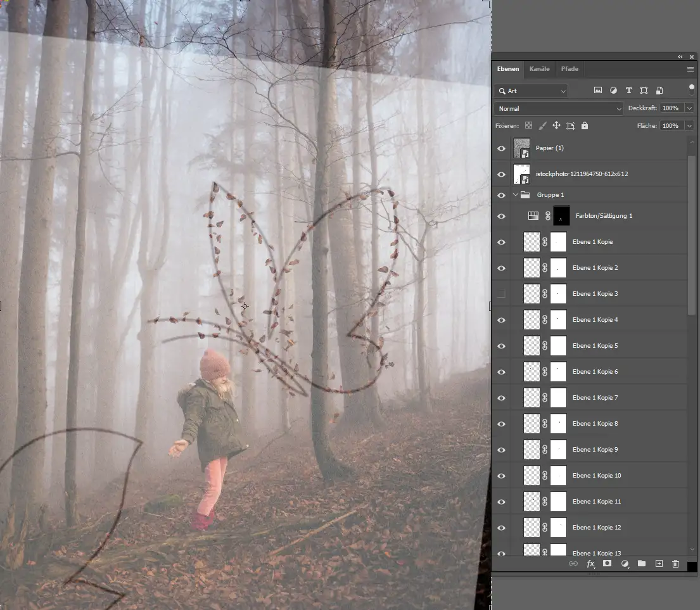
Task: Click the mask link icon of Farbton/Sättigung 1
Action: click(548, 216)
